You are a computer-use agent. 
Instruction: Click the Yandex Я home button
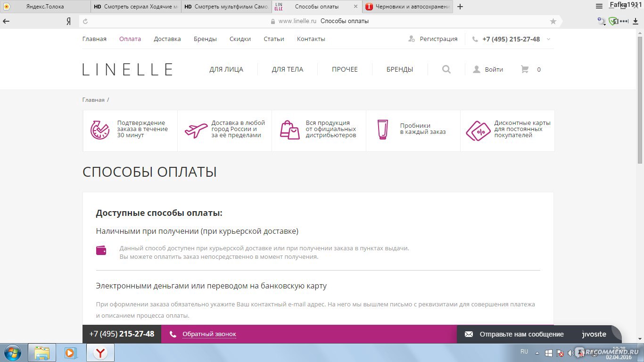pyautogui.click(x=68, y=21)
